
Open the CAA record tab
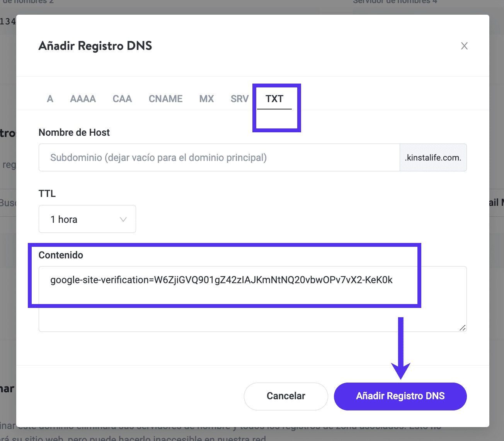click(122, 99)
